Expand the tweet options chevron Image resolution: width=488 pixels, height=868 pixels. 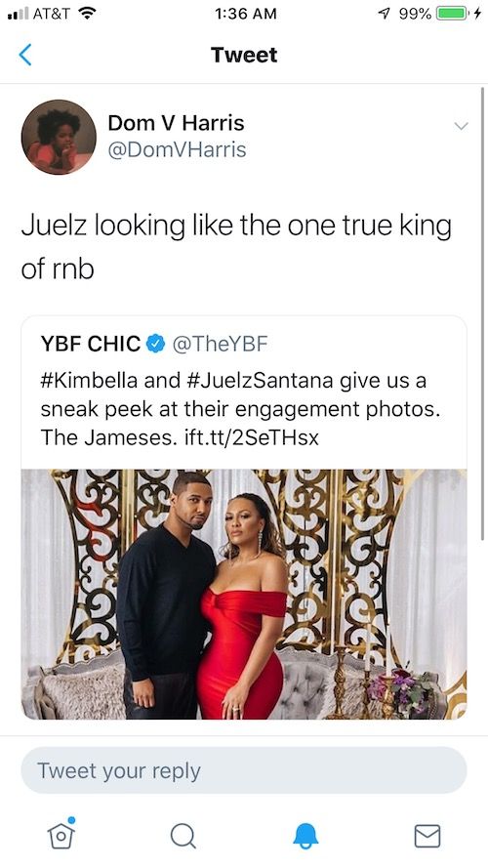point(461,126)
